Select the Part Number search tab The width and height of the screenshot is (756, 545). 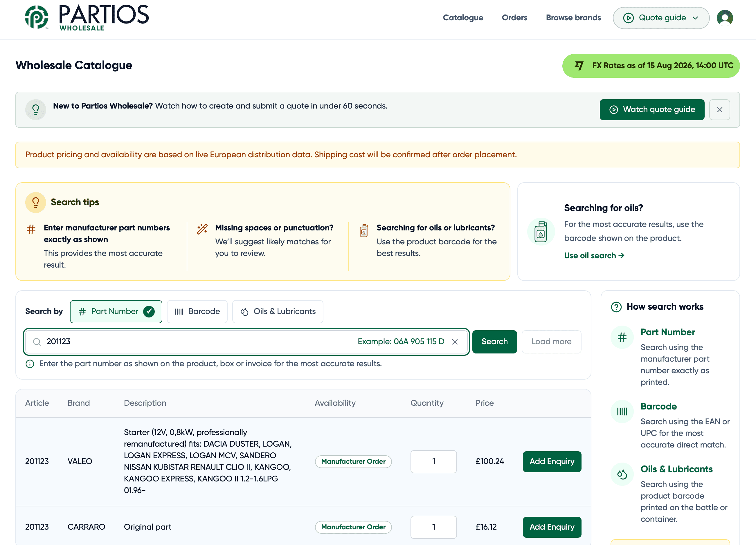pos(116,311)
